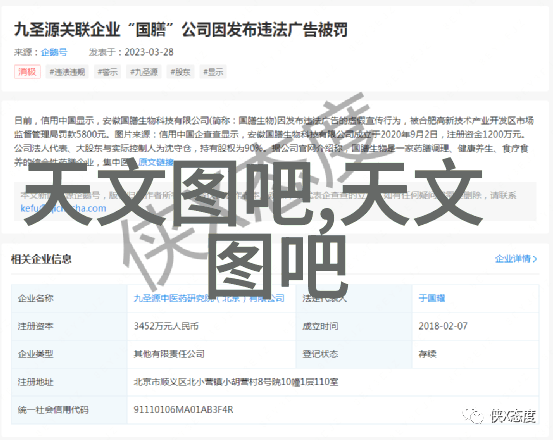
Task: Select the #显示 tag
Action: point(213,72)
